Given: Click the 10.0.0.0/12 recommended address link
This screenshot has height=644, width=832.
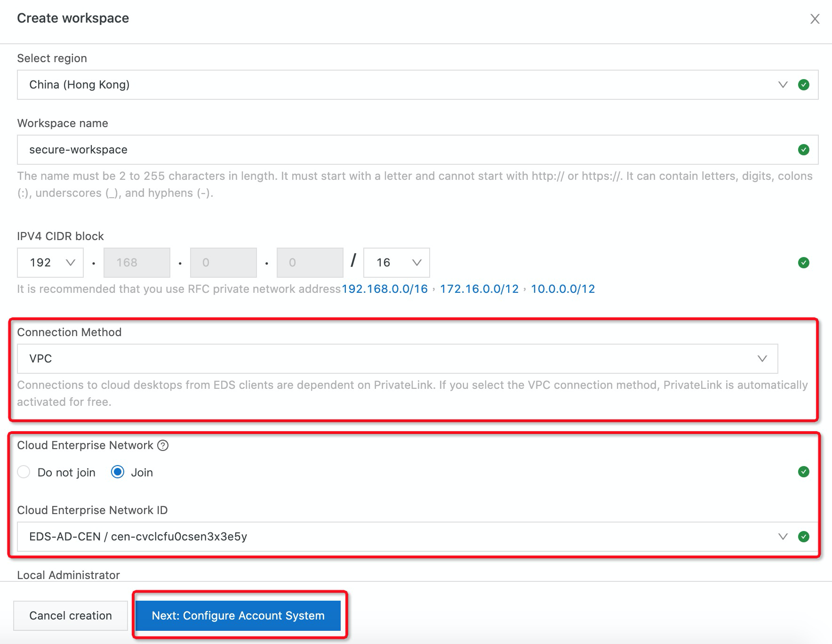Looking at the screenshot, I should (563, 289).
